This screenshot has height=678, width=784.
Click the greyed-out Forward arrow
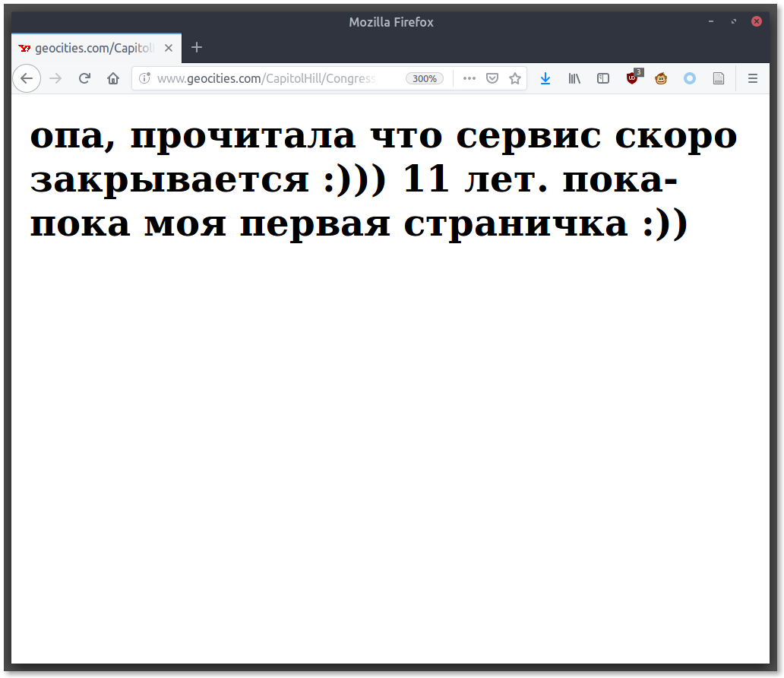(x=55, y=78)
